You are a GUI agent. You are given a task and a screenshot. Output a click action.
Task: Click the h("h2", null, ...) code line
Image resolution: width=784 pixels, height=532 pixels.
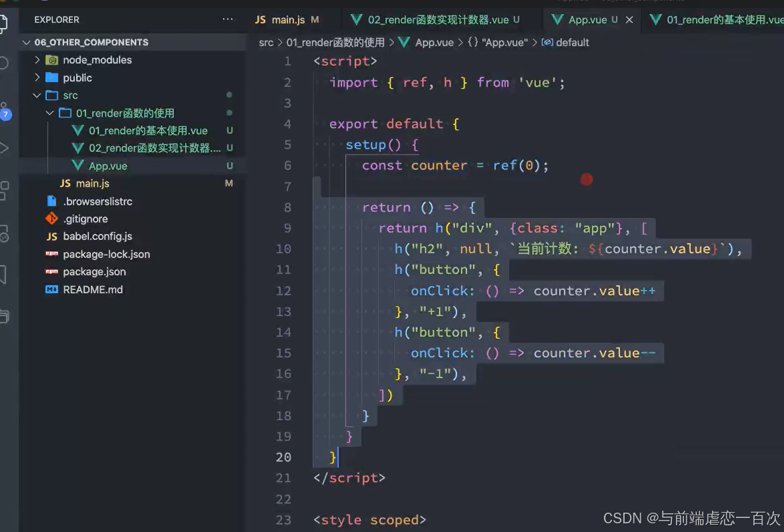point(569,249)
